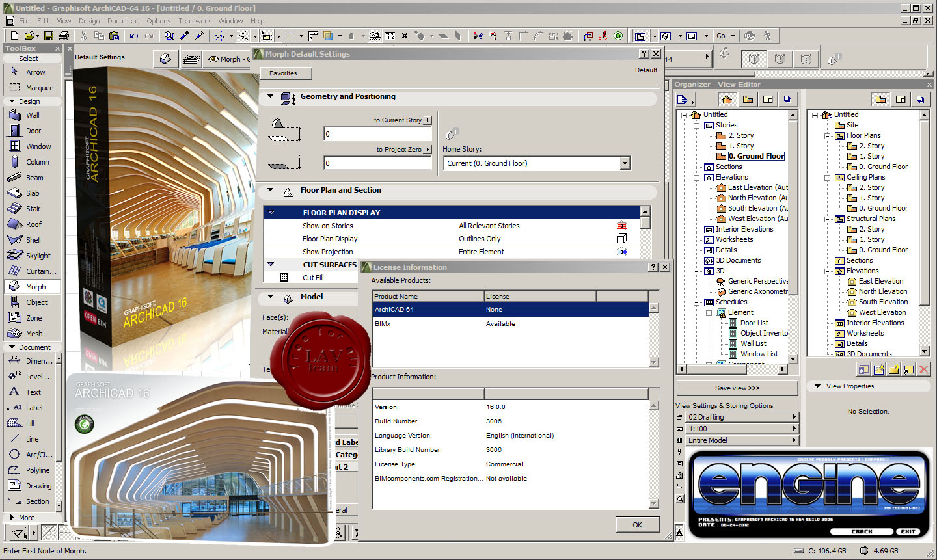Click the 'to Current Story' value field
Screen dimensions: 937x560
click(377, 134)
